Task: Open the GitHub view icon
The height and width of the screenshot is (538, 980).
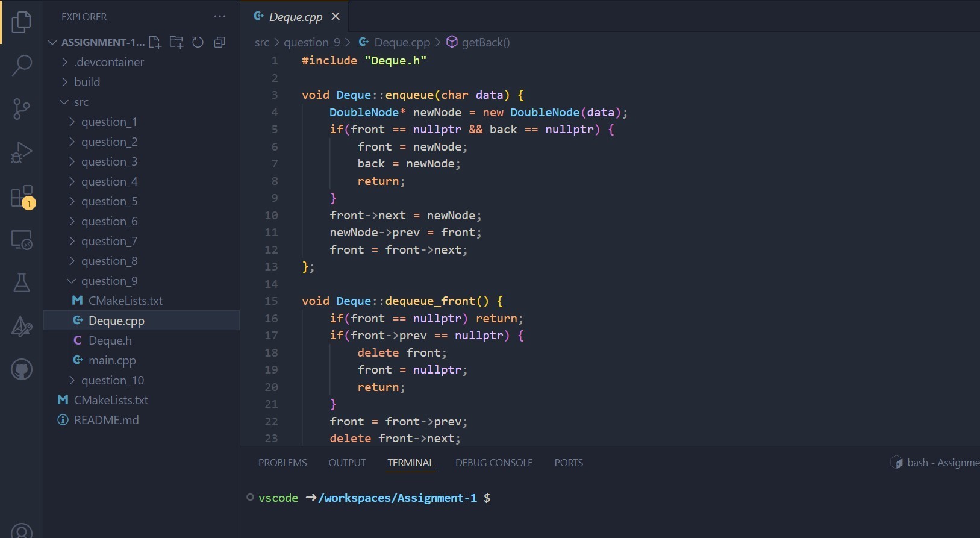Action: [22, 369]
